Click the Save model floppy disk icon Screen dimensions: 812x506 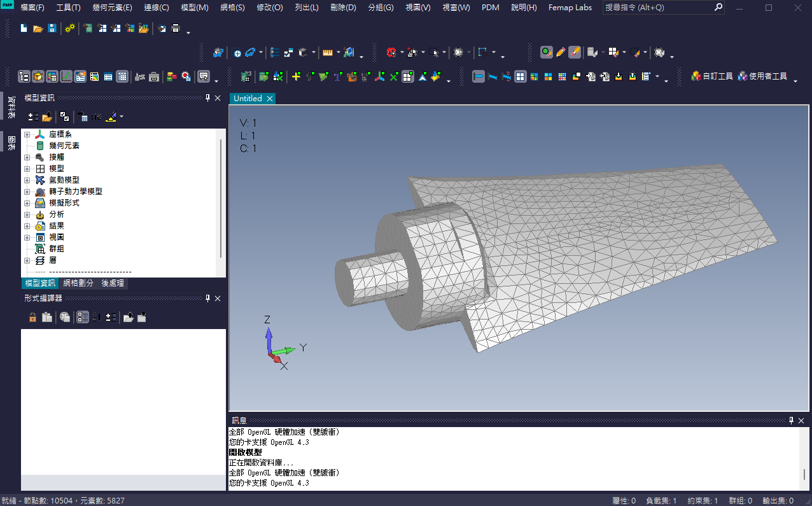point(52,29)
